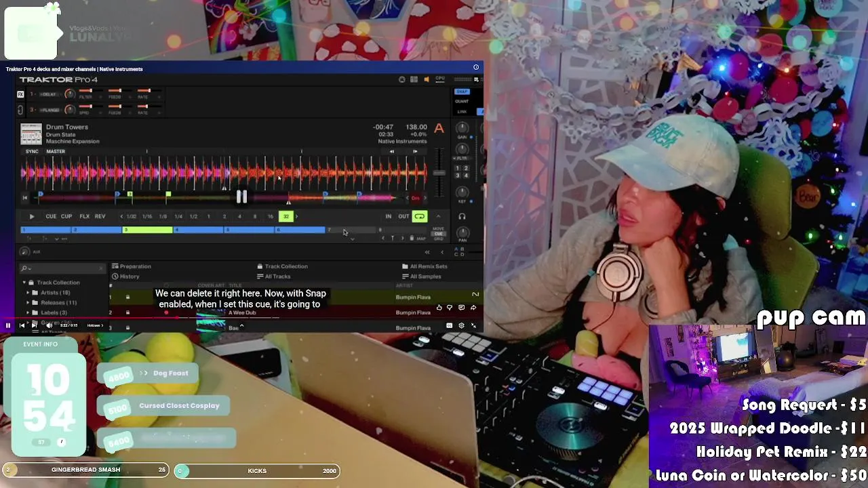Click the tempo bend right arrow

click(x=415, y=151)
